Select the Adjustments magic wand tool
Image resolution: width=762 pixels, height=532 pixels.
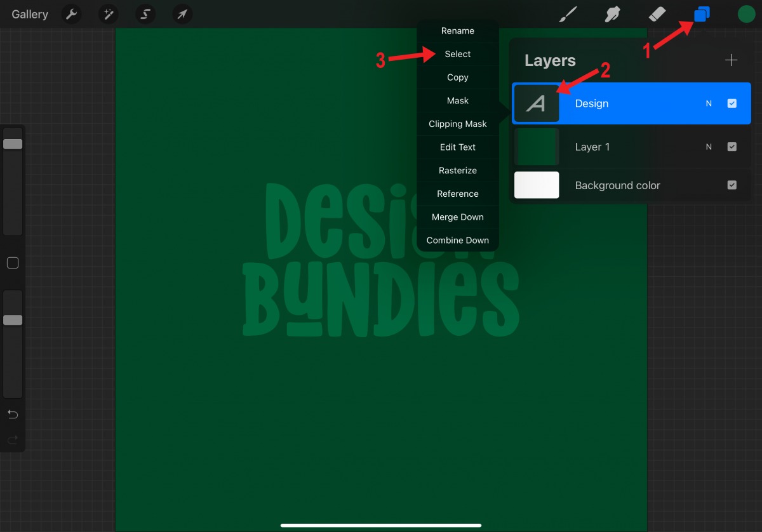coord(108,14)
